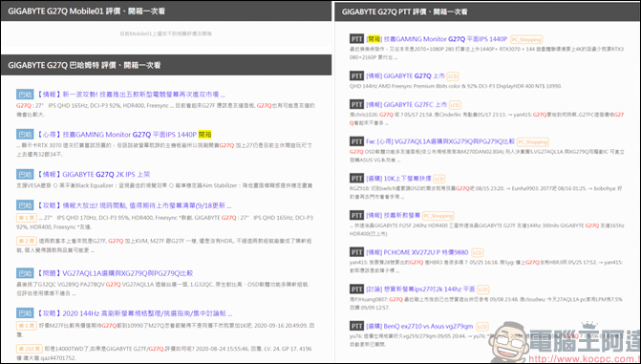Click the 巴哈 badge beside 新一波攻勢 post
Screen dimensions: 641x364
click(x=25, y=94)
